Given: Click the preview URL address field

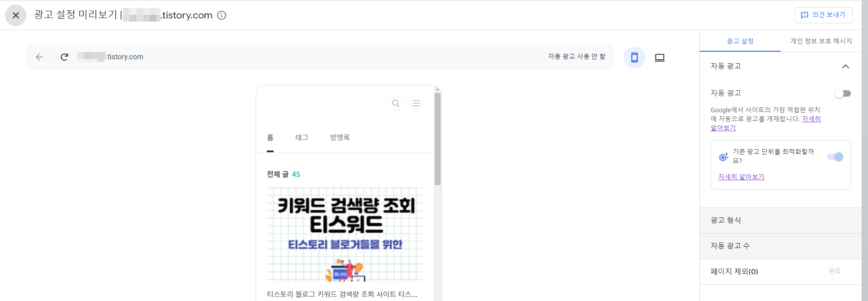Looking at the screenshot, I should (110, 57).
